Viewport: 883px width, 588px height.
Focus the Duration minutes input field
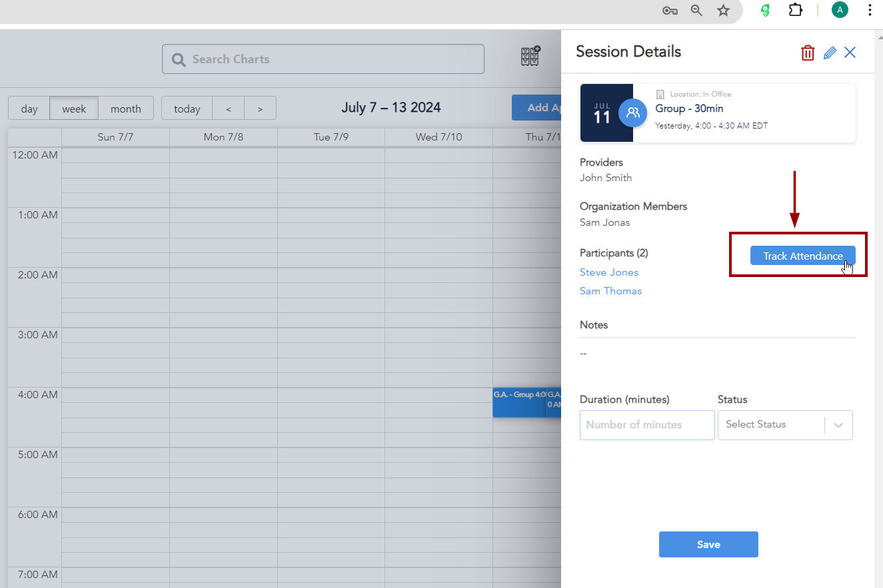click(x=647, y=425)
